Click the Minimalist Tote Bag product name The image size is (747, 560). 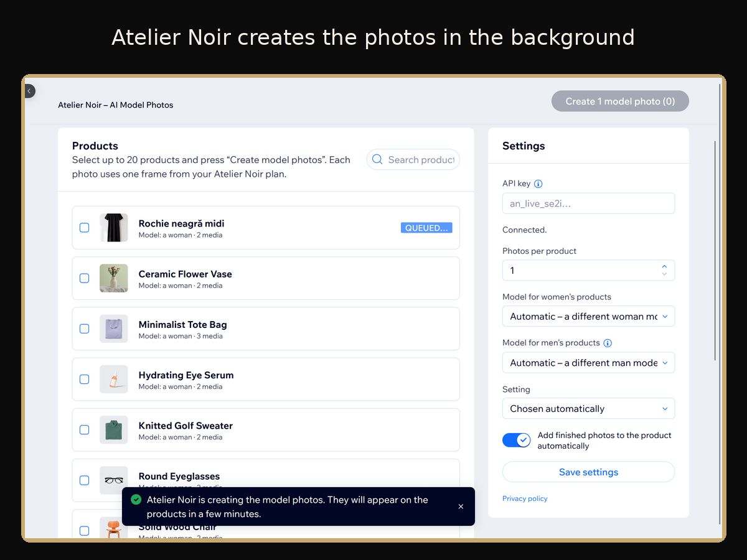(x=182, y=325)
